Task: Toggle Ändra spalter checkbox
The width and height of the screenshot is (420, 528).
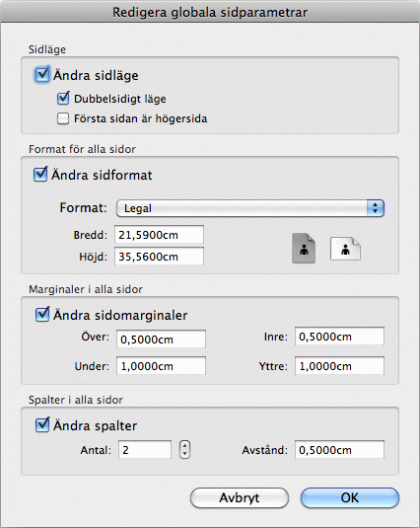Action: pyautogui.click(x=42, y=424)
